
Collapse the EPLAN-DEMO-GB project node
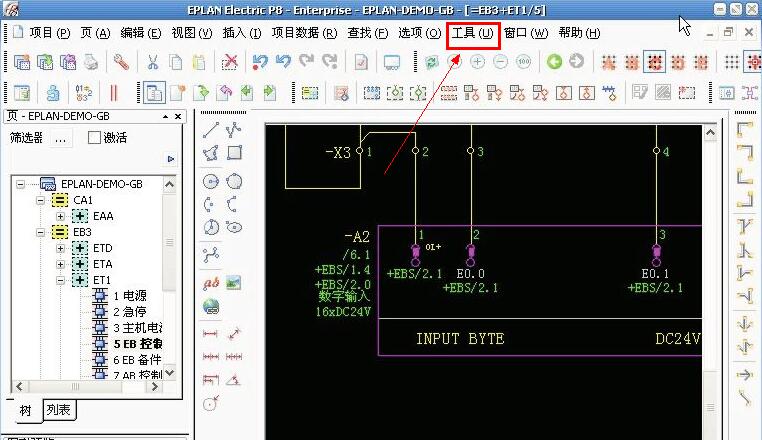(20, 184)
